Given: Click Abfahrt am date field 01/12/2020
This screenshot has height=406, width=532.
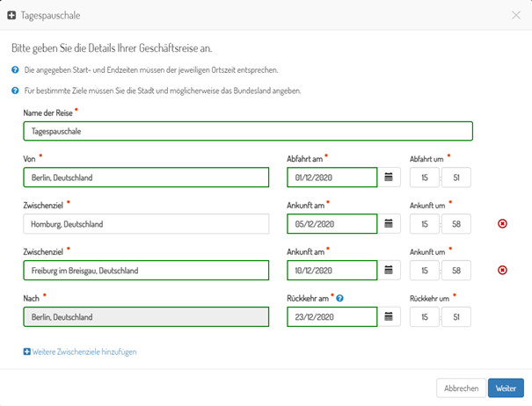Looking at the screenshot, I should pyautogui.click(x=332, y=177).
